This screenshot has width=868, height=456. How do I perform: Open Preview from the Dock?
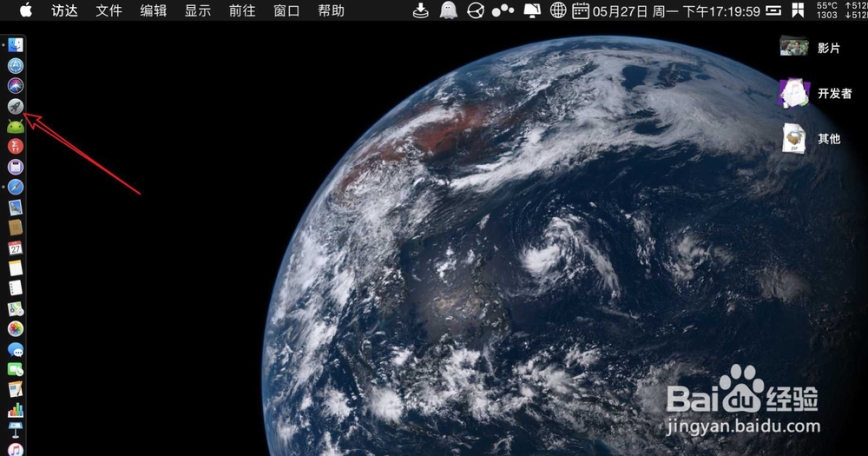click(x=16, y=208)
